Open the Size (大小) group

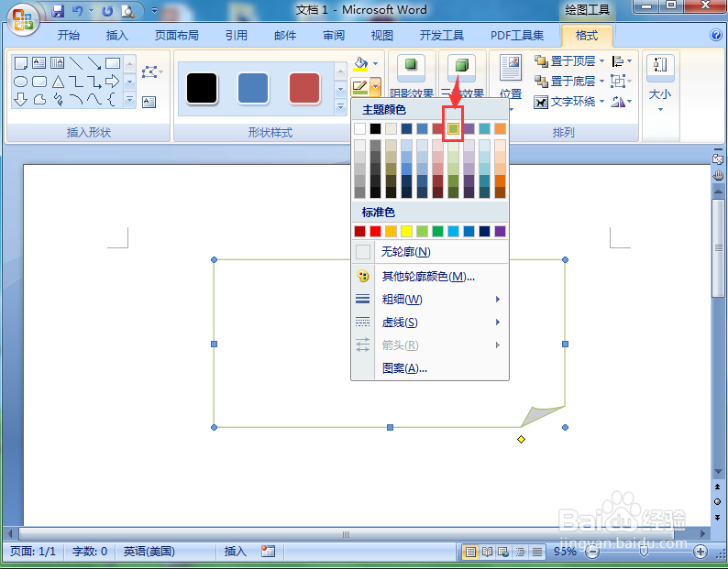tap(660, 82)
